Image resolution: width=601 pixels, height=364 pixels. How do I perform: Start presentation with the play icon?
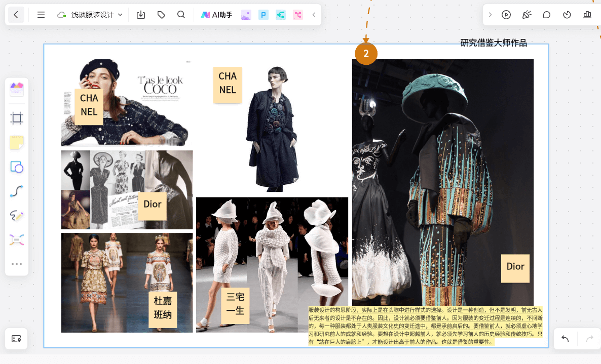pyautogui.click(x=506, y=15)
